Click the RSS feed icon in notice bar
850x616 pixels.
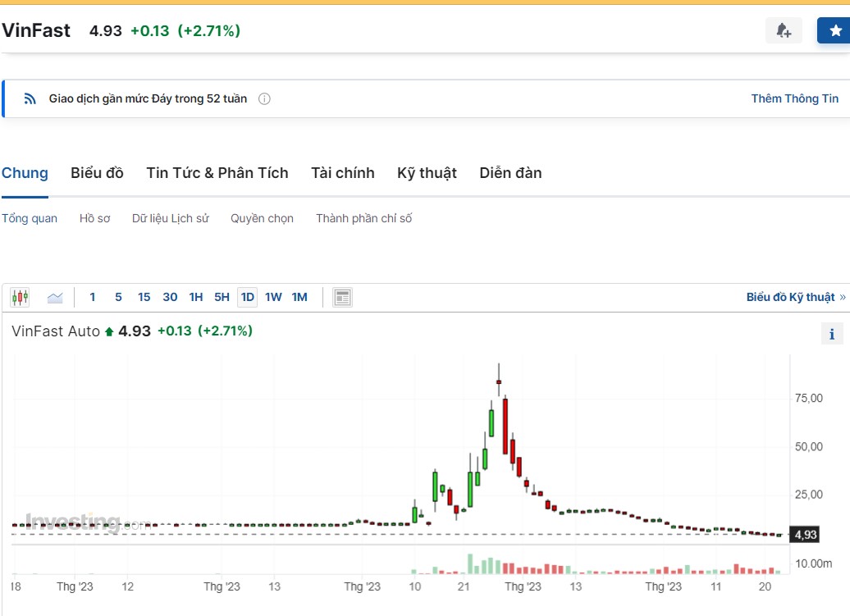(x=30, y=99)
